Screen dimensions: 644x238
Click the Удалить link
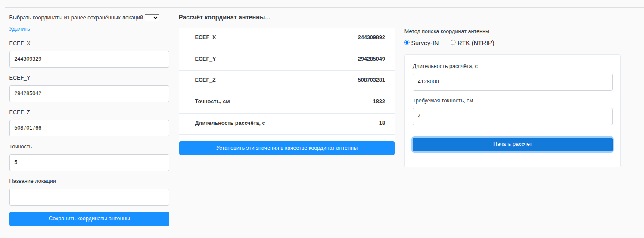pyautogui.click(x=20, y=29)
